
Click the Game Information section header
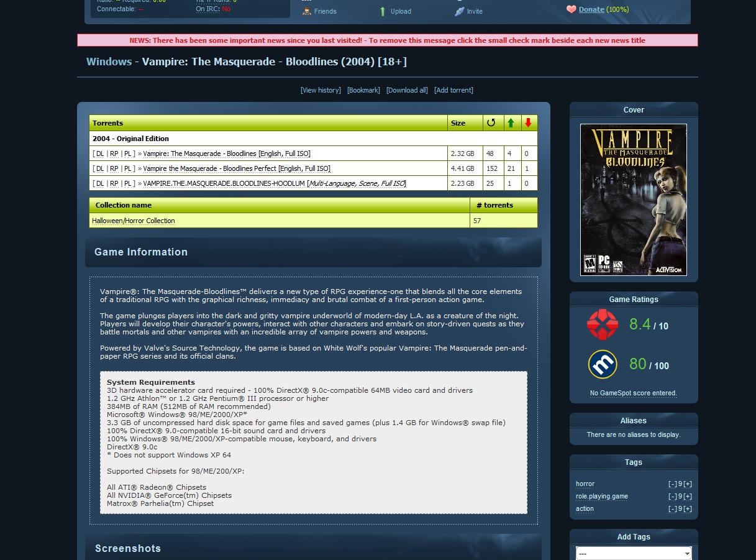pos(313,252)
